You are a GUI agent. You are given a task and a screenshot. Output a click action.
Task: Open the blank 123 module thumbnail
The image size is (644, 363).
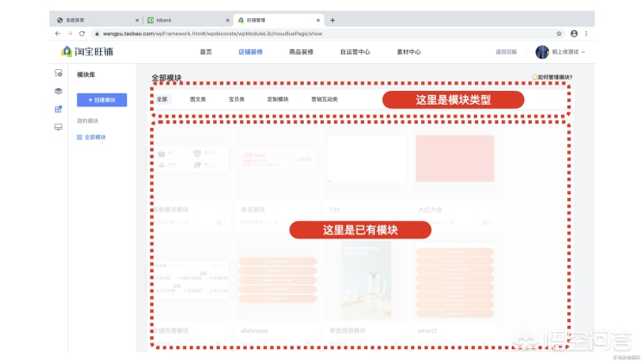(x=366, y=159)
